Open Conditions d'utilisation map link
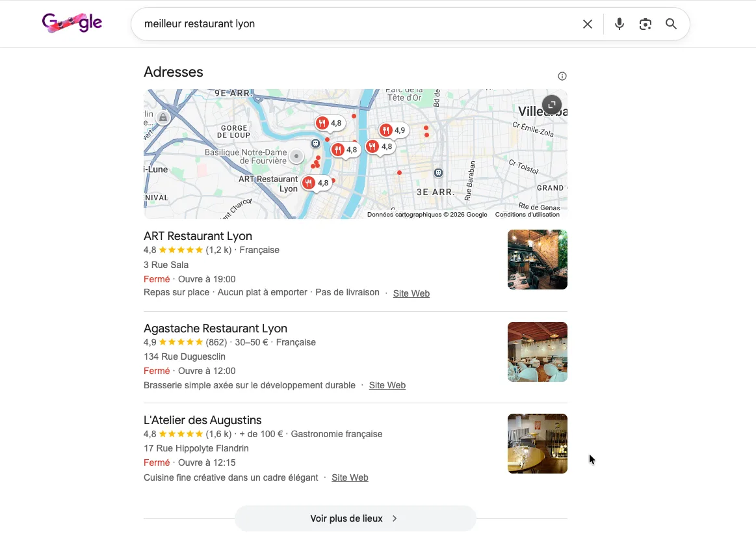Image resolution: width=756 pixels, height=549 pixels. (x=527, y=215)
